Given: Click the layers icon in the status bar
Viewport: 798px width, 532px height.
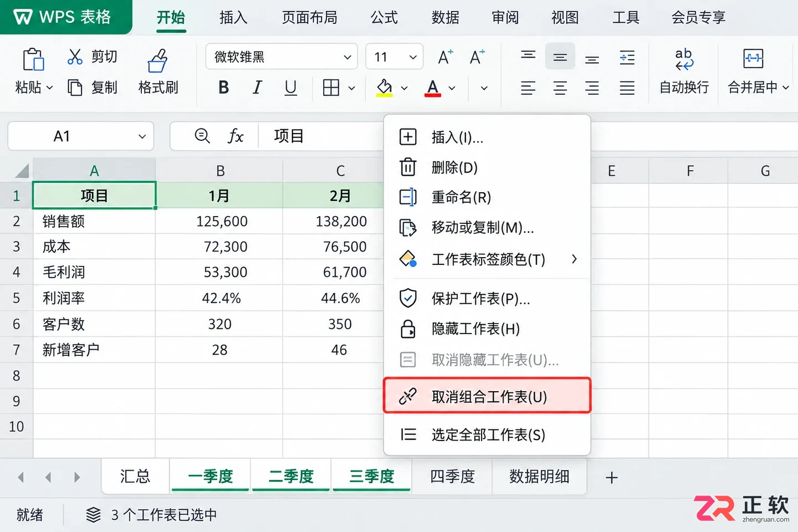Looking at the screenshot, I should (x=94, y=515).
